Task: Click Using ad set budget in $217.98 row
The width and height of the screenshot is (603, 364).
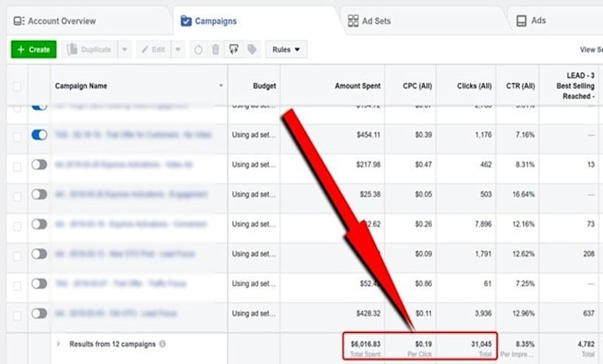Action: (x=254, y=165)
